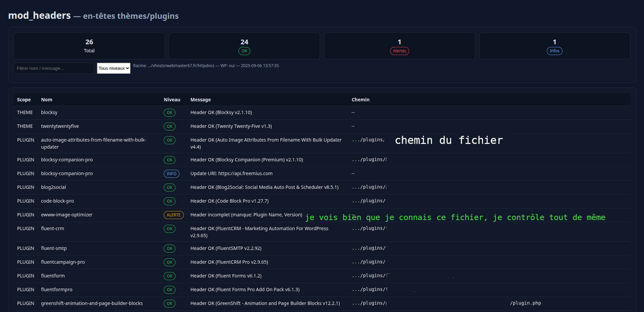This screenshot has height=312, width=644.
Task: Click the Alertes pill in the alerts stats card
Action: 399,51
